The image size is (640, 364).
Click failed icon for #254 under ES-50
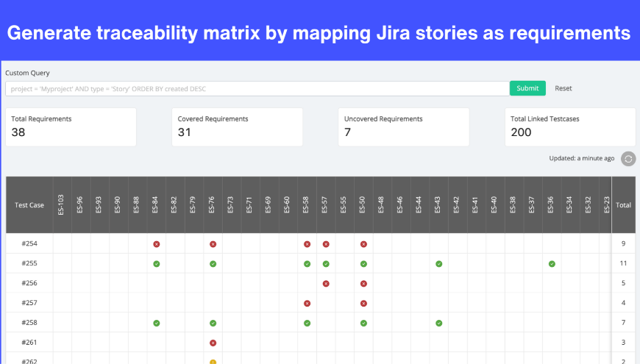coord(363,243)
